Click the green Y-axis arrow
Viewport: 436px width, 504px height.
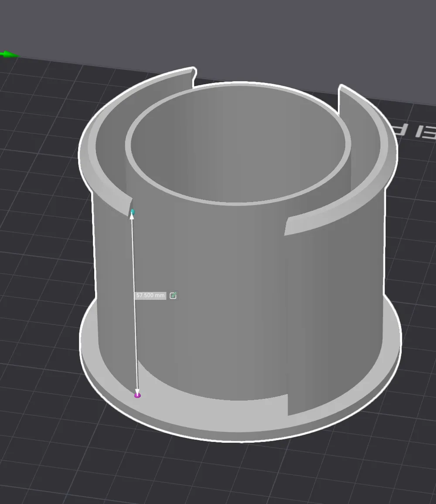[x=7, y=54]
